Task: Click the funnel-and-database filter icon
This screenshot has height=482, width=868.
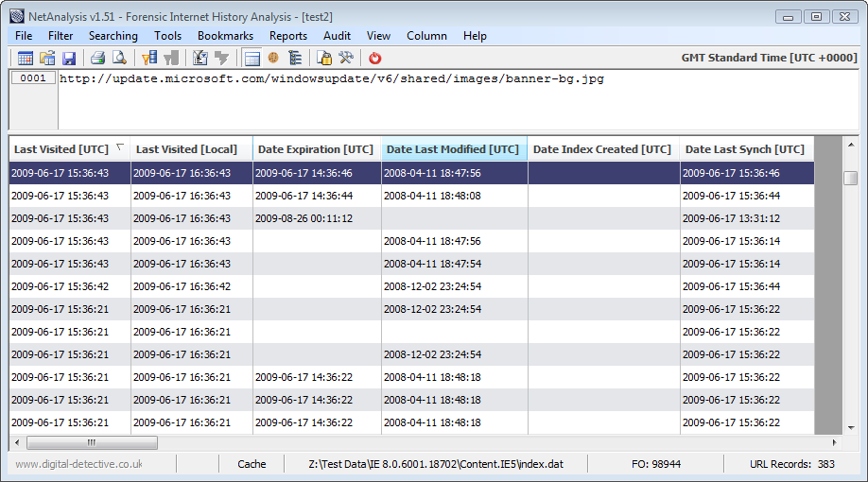Action: (x=149, y=58)
